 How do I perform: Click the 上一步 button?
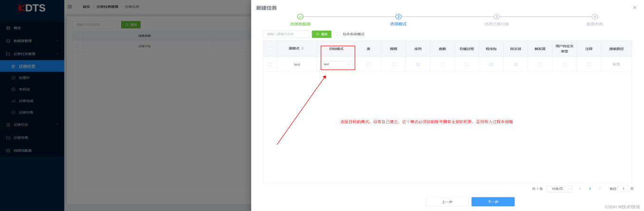click(x=447, y=202)
